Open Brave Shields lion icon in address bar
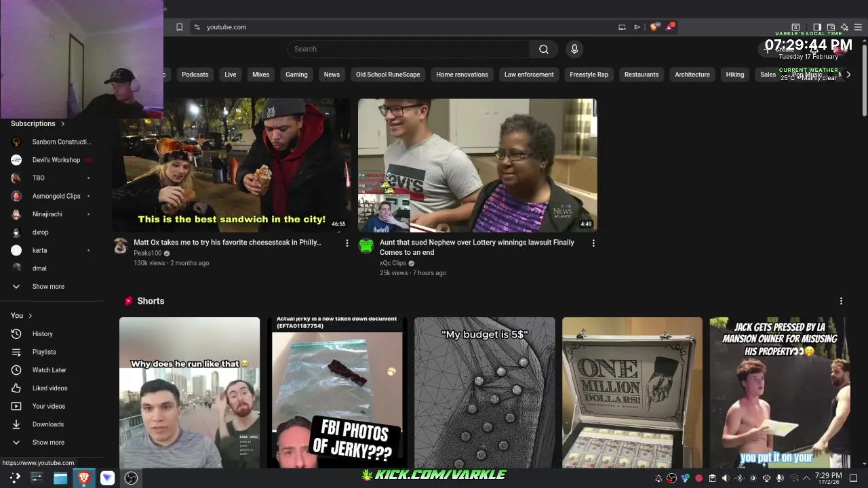The width and height of the screenshot is (868, 488). [x=654, y=27]
